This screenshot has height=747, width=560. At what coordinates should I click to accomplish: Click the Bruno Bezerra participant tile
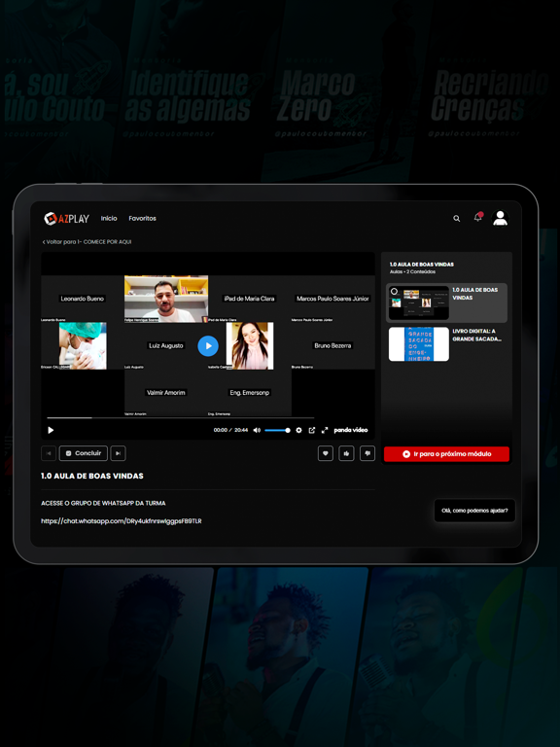[332, 346]
